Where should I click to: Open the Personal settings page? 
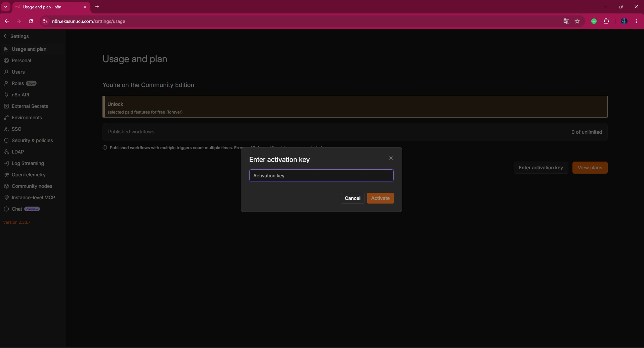(x=32, y=60)
